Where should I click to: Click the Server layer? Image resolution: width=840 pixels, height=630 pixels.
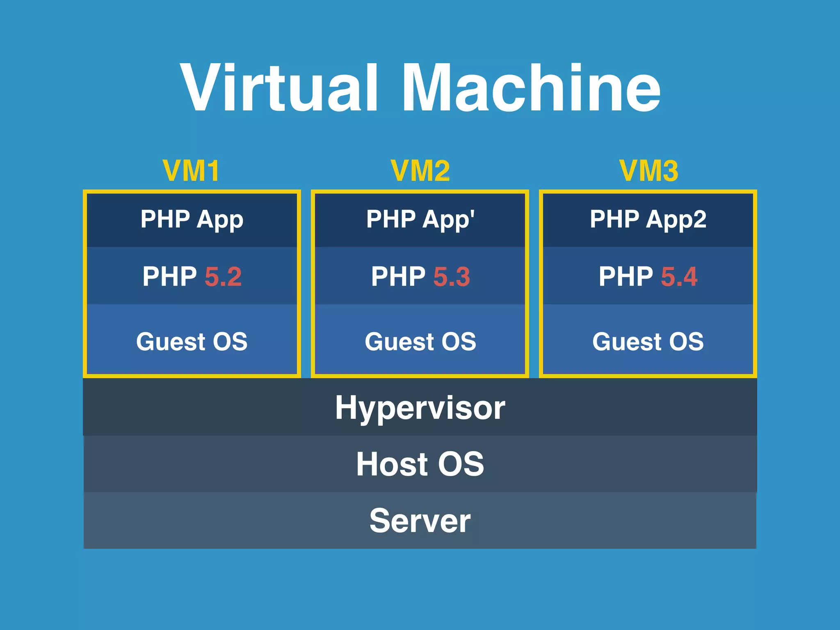[420, 520]
